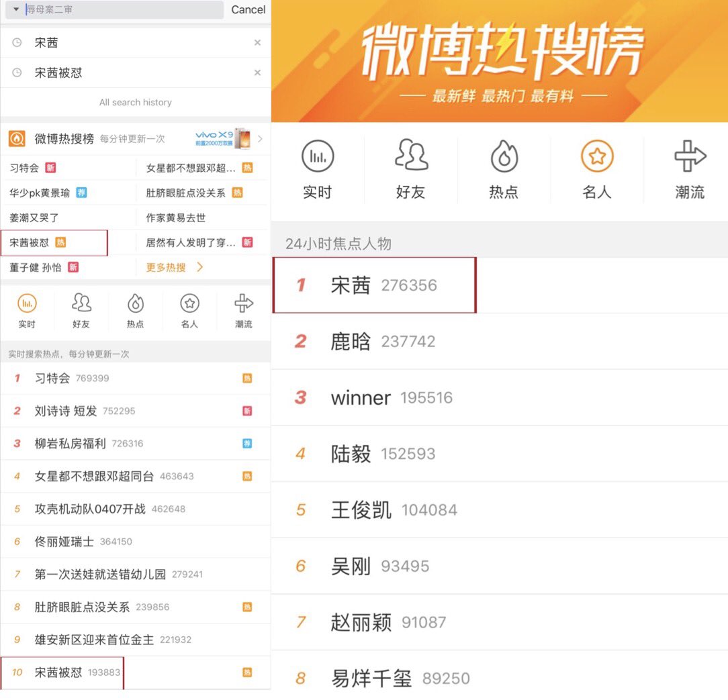This screenshot has width=728, height=700.
Task: Open celebrity rank 2 鹿晗
Action: (500, 342)
